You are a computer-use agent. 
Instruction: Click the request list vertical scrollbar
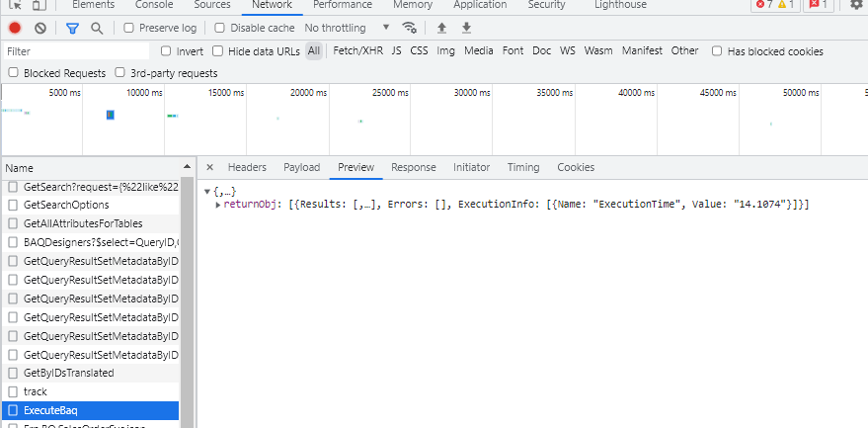click(188, 302)
